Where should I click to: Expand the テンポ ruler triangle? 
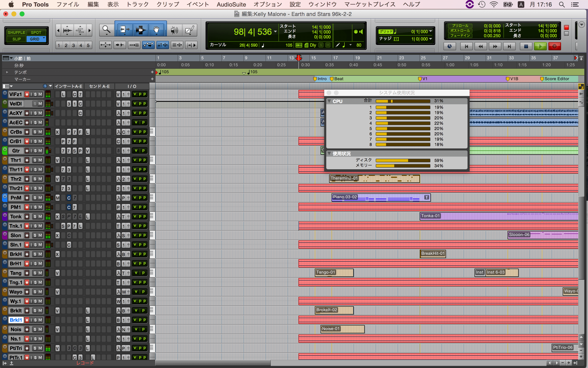(x=7, y=72)
